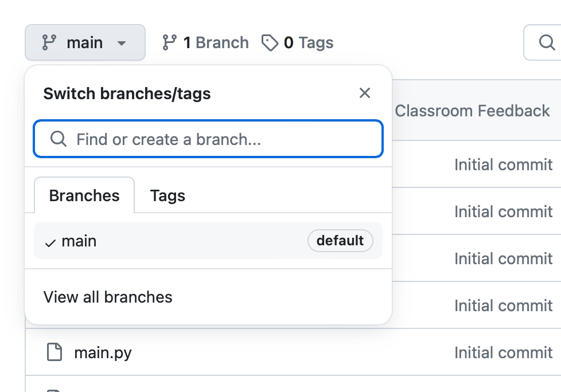This screenshot has width=561, height=392.
Task: Open the "0 Tags" link
Action: [x=308, y=42]
